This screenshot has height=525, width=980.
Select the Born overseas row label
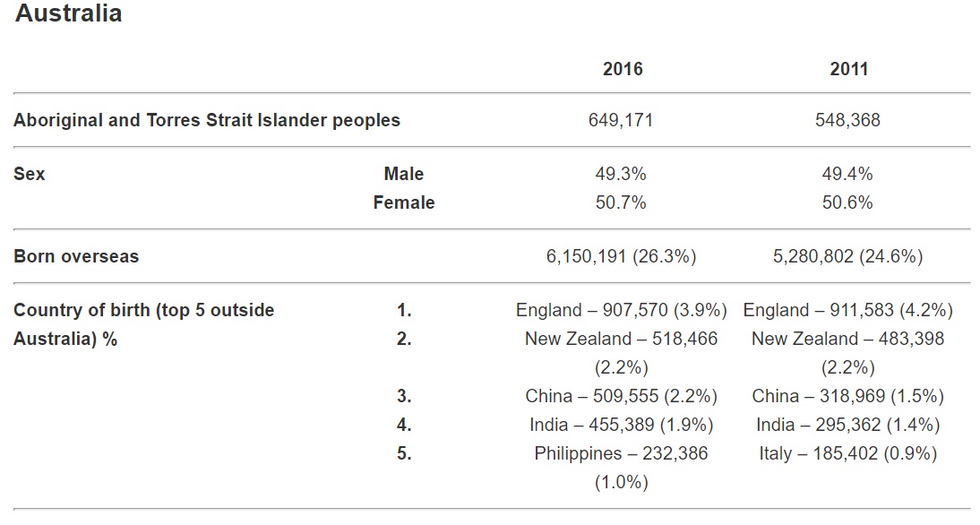[76, 256]
